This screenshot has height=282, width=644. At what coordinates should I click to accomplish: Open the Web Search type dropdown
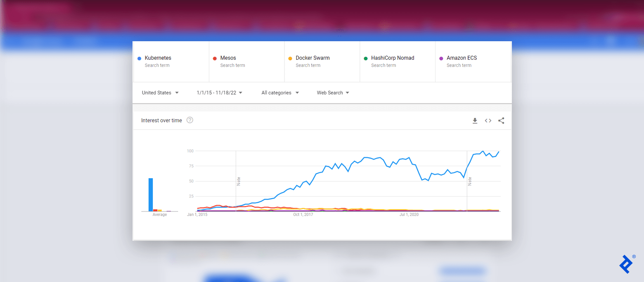[333, 92]
